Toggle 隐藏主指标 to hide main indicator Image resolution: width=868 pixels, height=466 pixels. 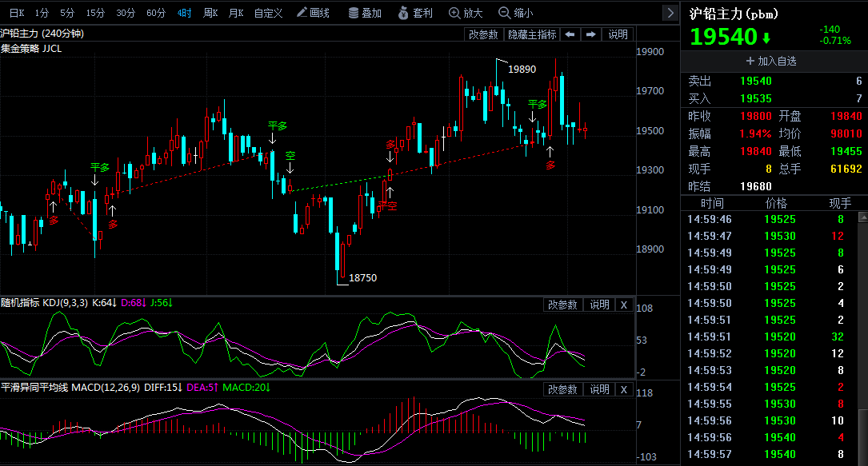click(x=532, y=34)
